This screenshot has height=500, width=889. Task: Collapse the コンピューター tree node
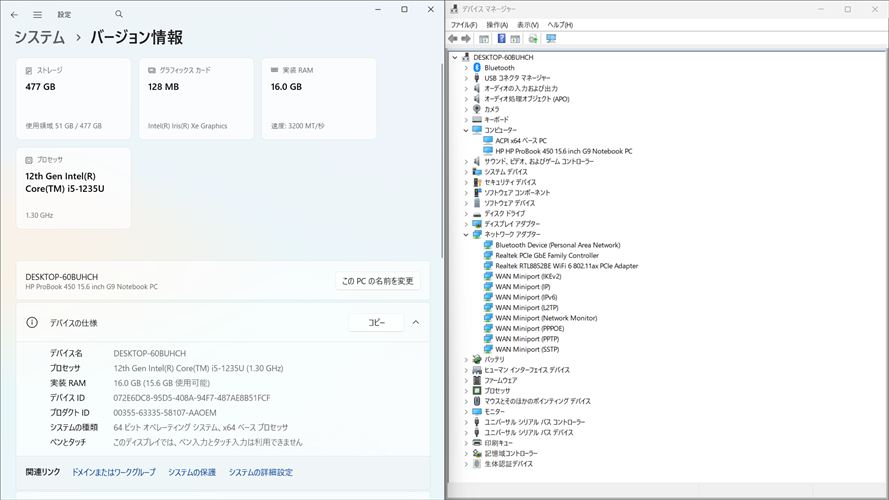[x=466, y=130]
